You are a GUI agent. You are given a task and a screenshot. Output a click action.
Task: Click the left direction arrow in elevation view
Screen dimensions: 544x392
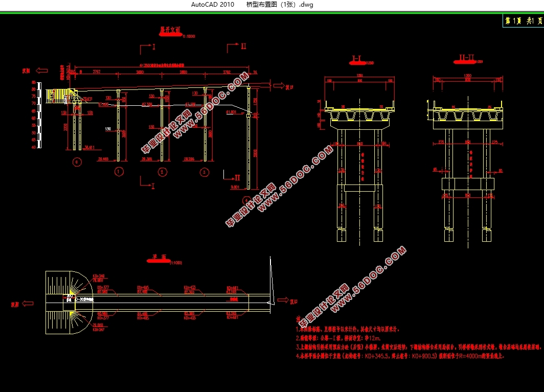[x=42, y=71]
